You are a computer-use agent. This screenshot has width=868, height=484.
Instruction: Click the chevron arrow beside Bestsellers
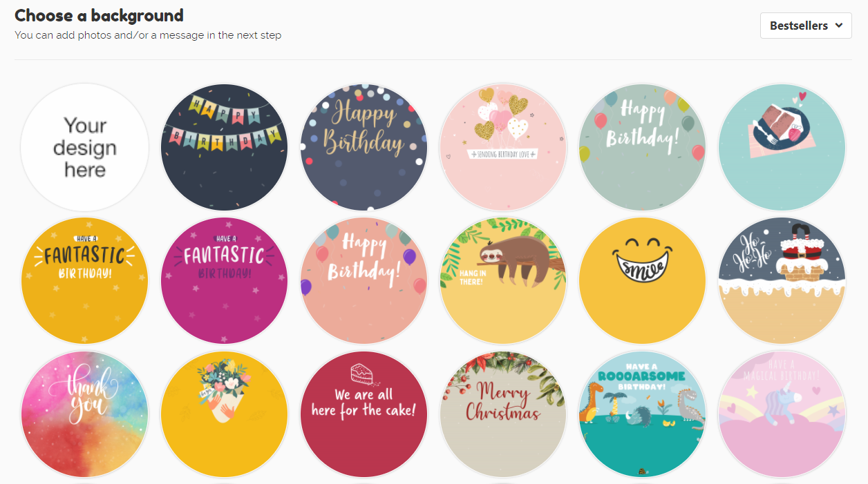tap(839, 26)
